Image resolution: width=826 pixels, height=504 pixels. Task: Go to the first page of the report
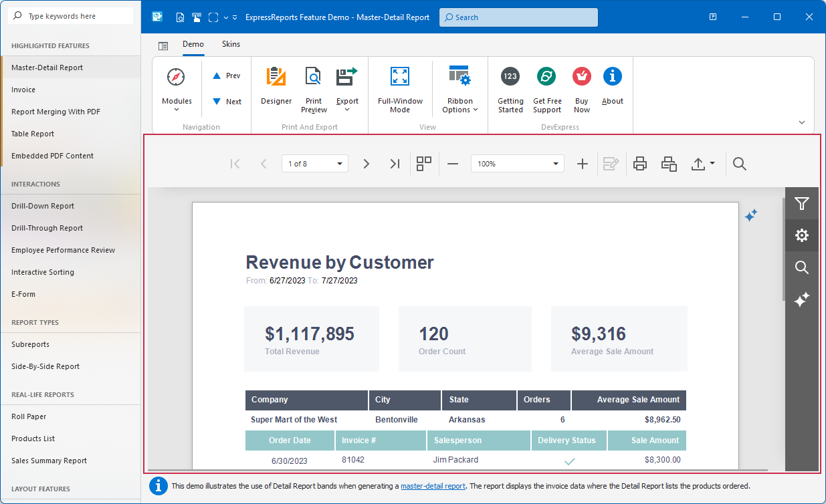[235, 164]
